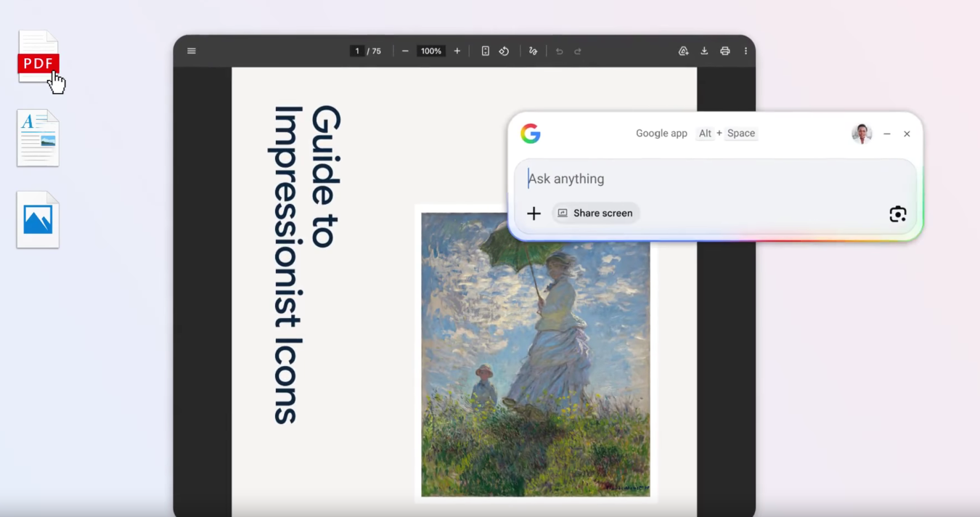Image resolution: width=980 pixels, height=517 pixels.
Task: Select the draw annotation tool
Action: click(x=533, y=51)
